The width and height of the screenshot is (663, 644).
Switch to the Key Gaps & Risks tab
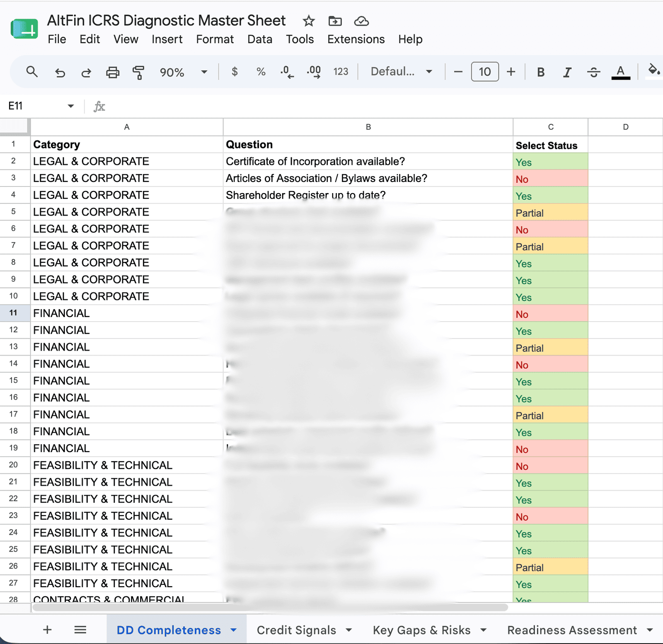point(421,630)
